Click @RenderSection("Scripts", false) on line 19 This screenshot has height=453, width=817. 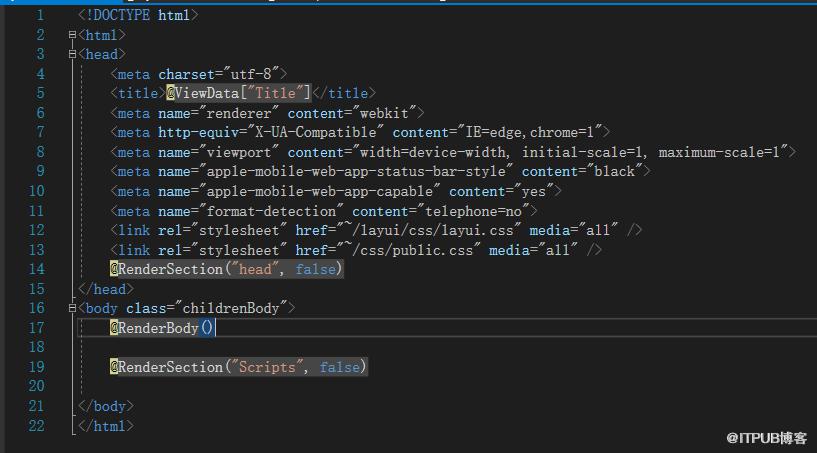pos(239,367)
